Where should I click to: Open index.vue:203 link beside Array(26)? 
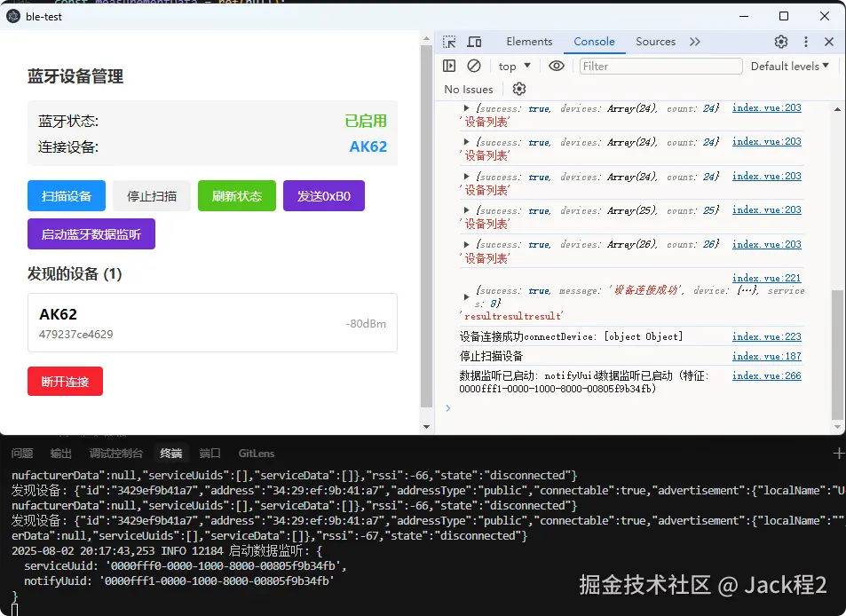pyautogui.click(x=766, y=244)
